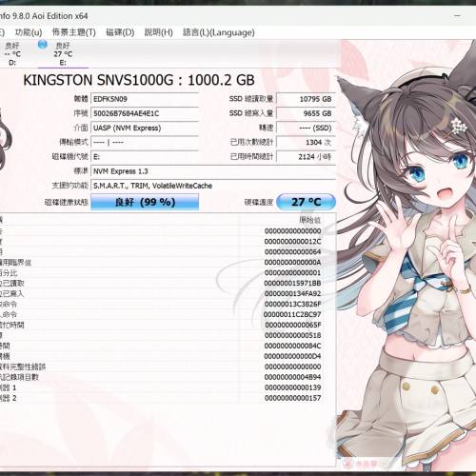Click the serial number field 50026B7684AE4E1C
476x476 pixels.
145,113
